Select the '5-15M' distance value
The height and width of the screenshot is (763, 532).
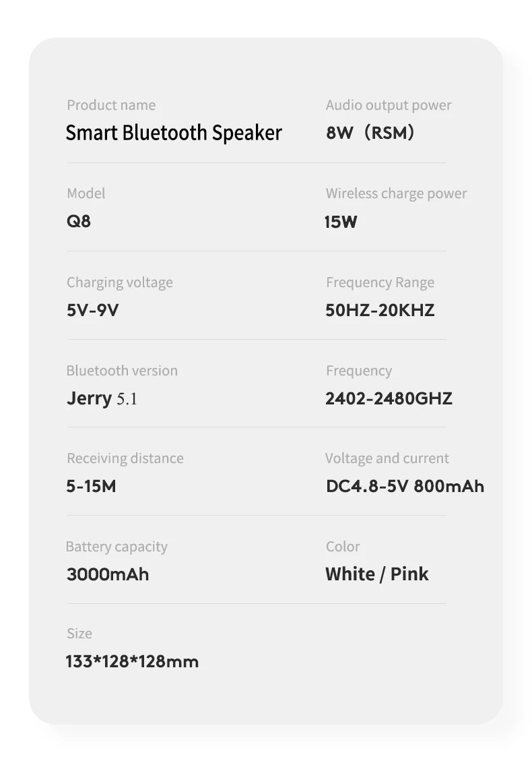point(91,486)
